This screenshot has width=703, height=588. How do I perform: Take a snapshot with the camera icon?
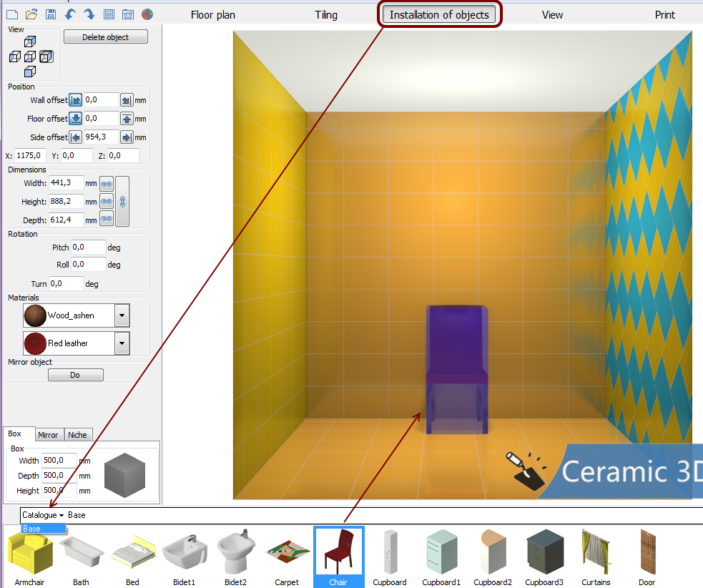pos(128,15)
